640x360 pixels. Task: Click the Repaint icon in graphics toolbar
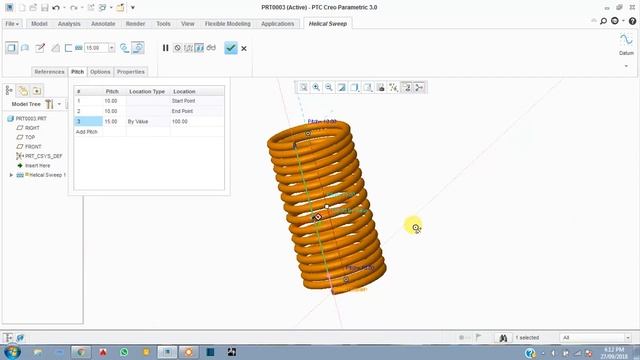342,87
